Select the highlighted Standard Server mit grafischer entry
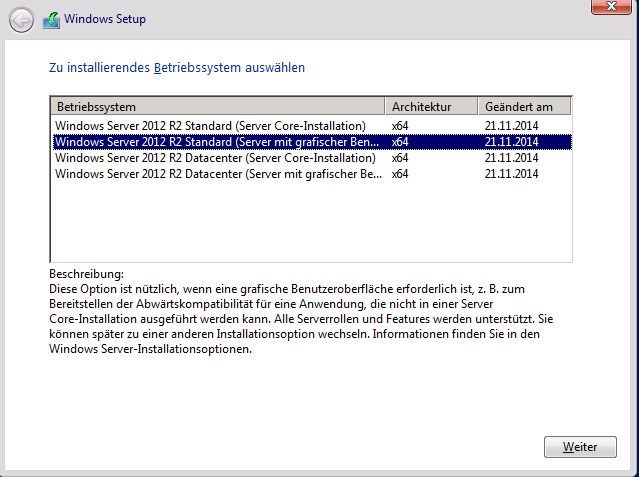 point(218,142)
